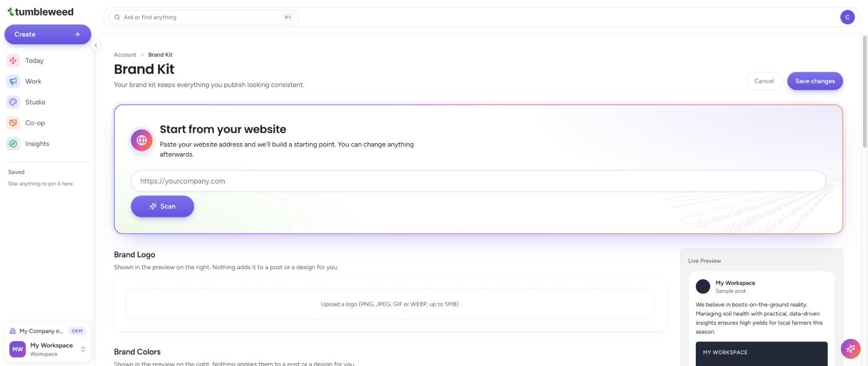Open the user avatar C menu

848,17
